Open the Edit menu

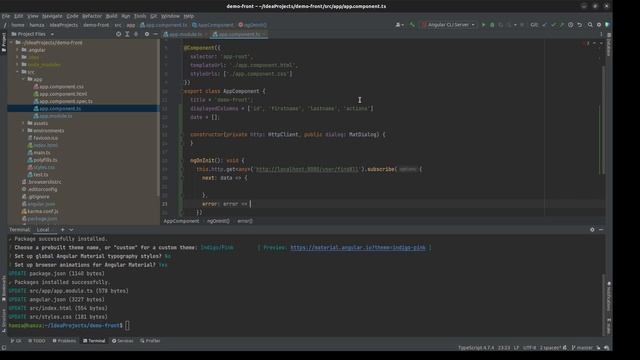18,16
